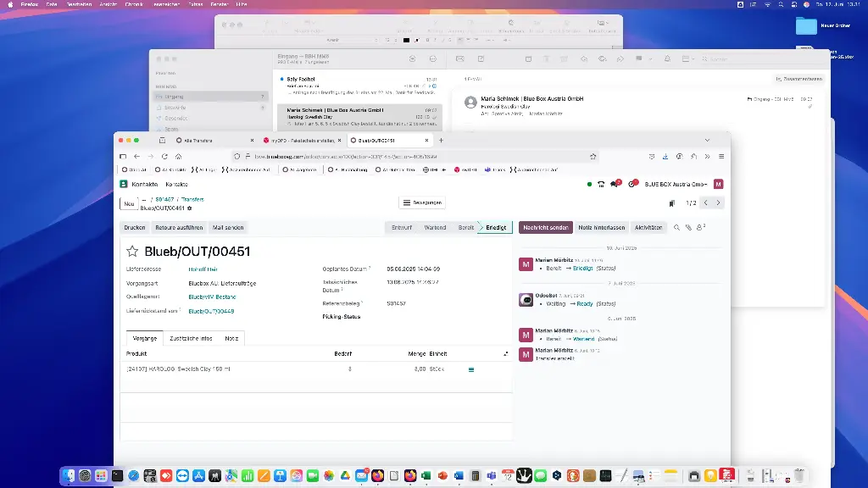Viewport: 868px width, 488px height.
Task: Open the browser home page
Action: pos(178,157)
